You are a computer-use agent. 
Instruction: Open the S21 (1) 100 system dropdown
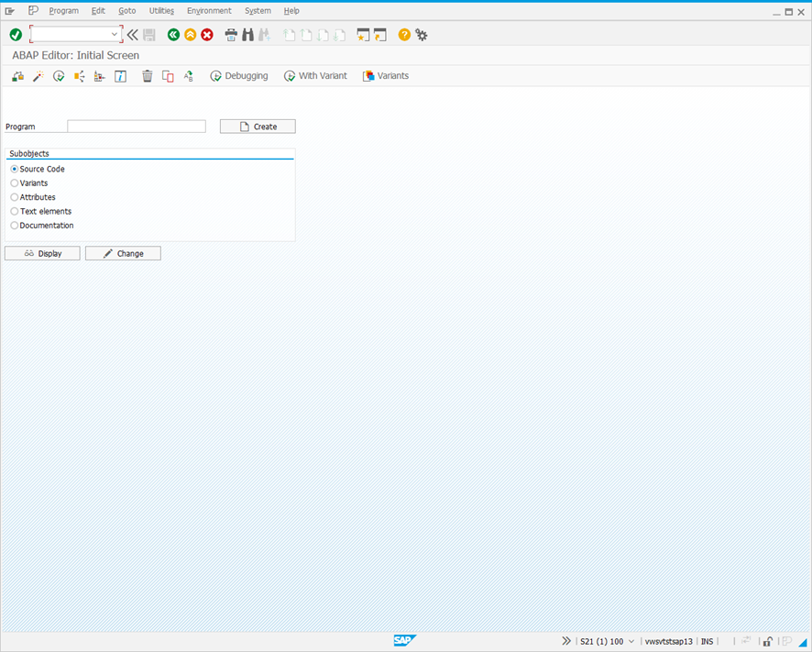631,641
